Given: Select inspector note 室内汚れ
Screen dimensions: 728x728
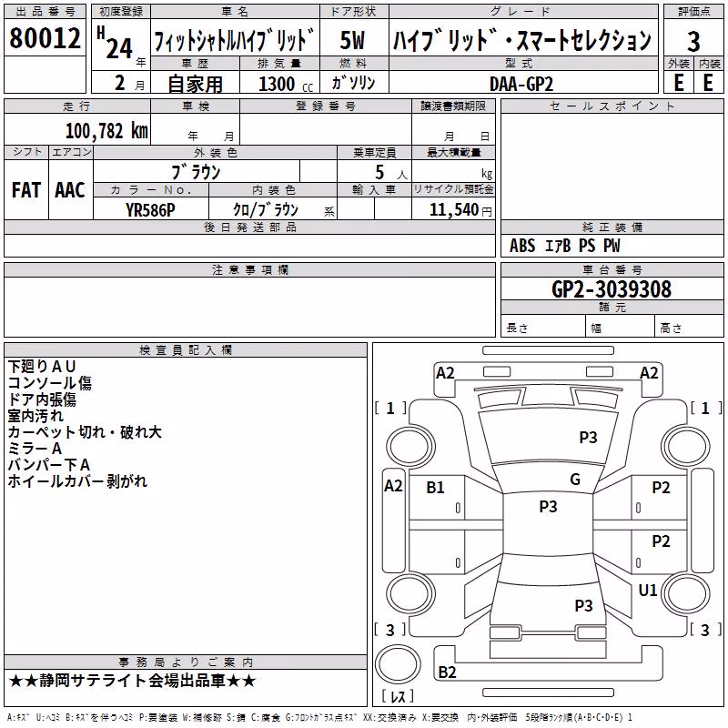Looking at the screenshot, I should tap(35, 416).
